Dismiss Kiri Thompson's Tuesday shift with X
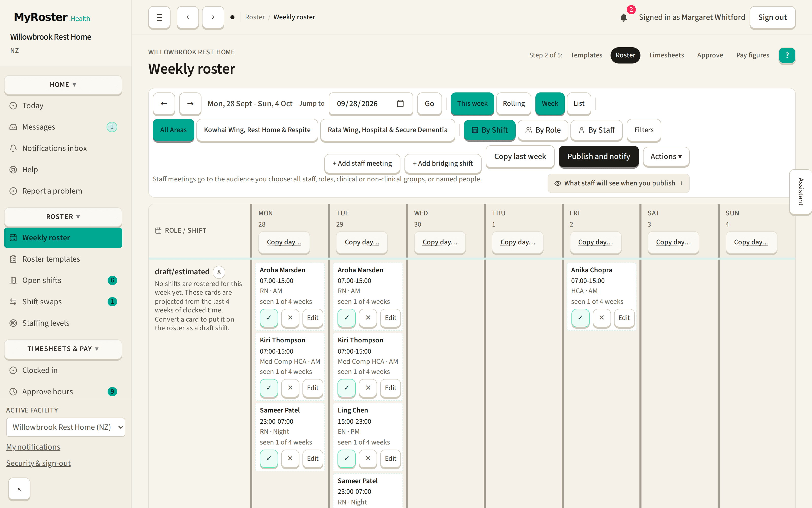 click(x=368, y=388)
